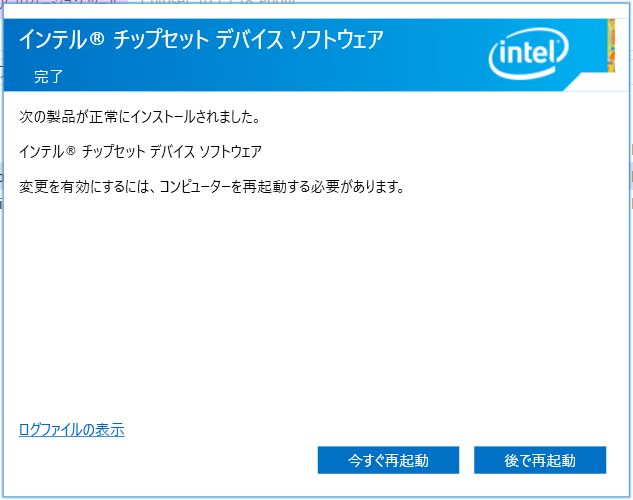Click the Intel logo in the banner
The width and height of the screenshot is (633, 500).
tap(529, 53)
